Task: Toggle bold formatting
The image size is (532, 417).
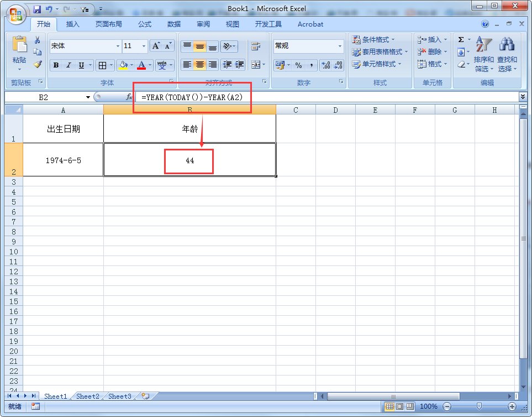Action: 56,65
